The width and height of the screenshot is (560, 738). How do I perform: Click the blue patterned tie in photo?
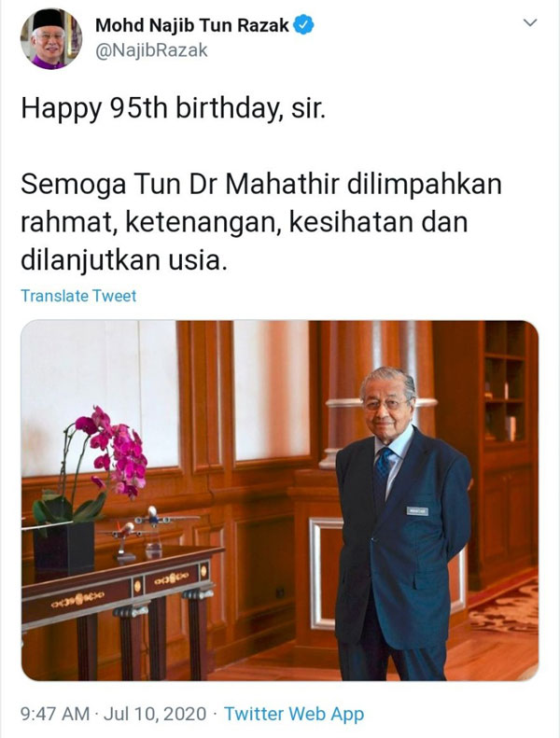pyautogui.click(x=383, y=468)
